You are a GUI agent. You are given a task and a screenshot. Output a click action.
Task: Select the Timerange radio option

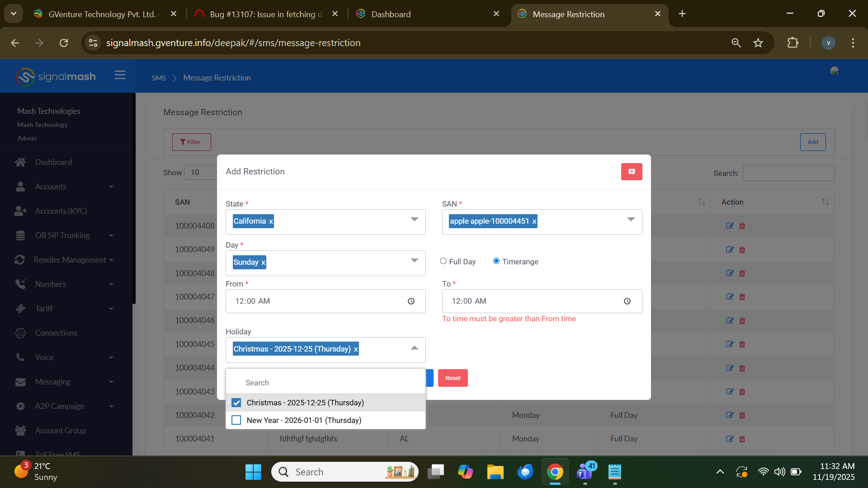tap(496, 261)
